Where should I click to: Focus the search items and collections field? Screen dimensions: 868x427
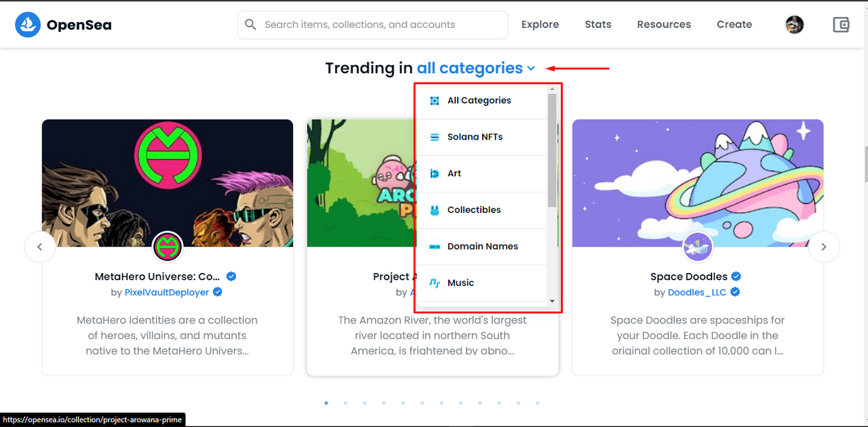tap(372, 24)
